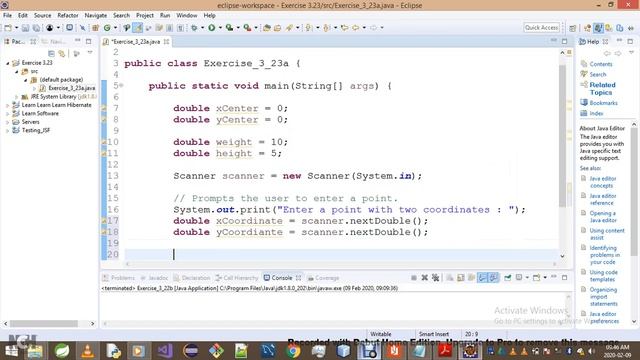
Task: Click the New Java Class icon
Action: (x=107, y=28)
